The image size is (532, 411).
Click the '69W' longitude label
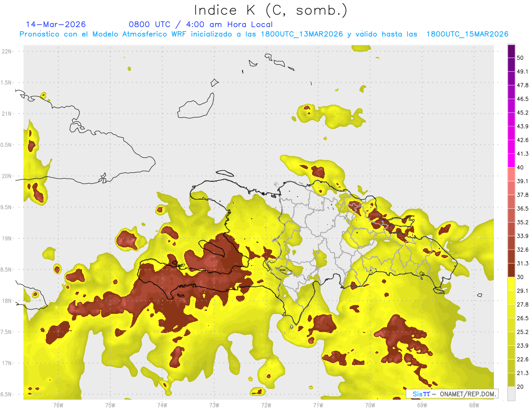[422, 405]
